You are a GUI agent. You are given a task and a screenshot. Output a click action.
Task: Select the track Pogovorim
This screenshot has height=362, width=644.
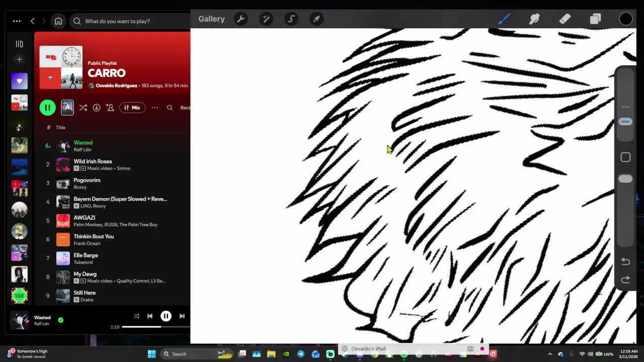tap(87, 180)
